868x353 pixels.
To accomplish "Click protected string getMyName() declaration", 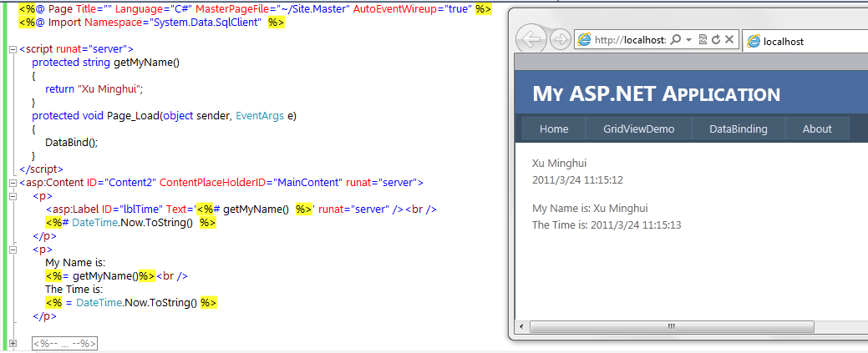I will [106, 63].
